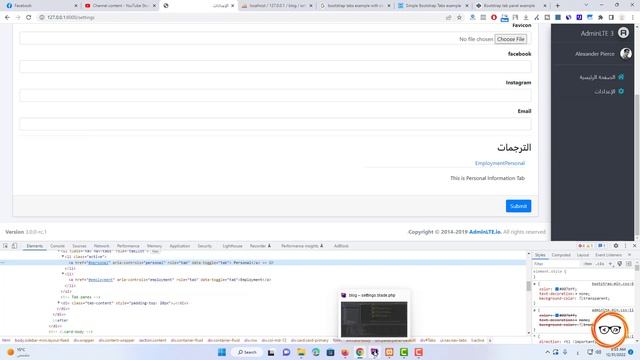This screenshot has width=640, height=360.
Task: Click the red Opera-style extension icon
Action: pos(494,18)
